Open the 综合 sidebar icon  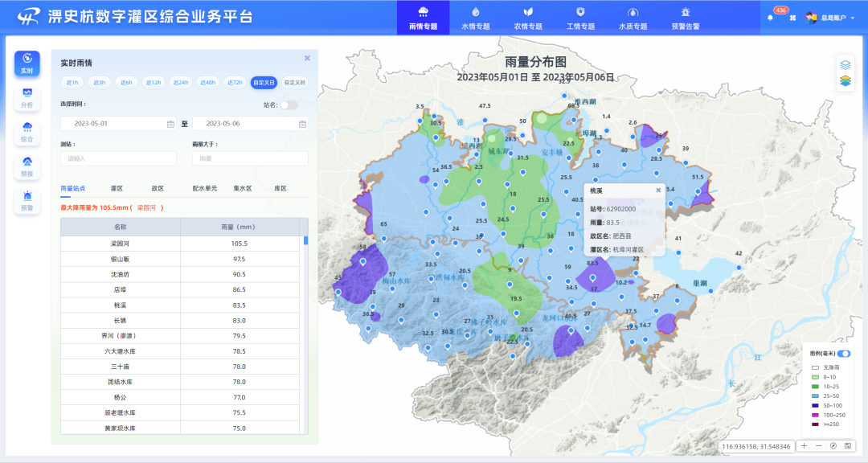[27, 133]
